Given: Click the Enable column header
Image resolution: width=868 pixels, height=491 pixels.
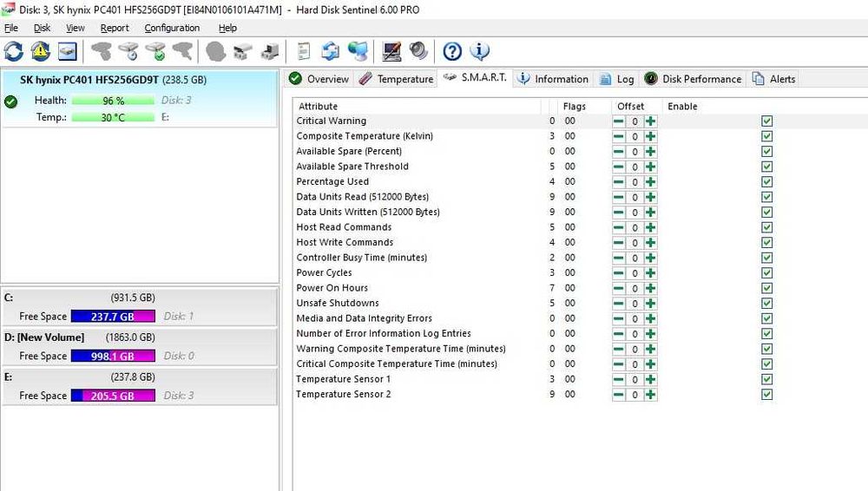Looking at the screenshot, I should click(x=682, y=107).
